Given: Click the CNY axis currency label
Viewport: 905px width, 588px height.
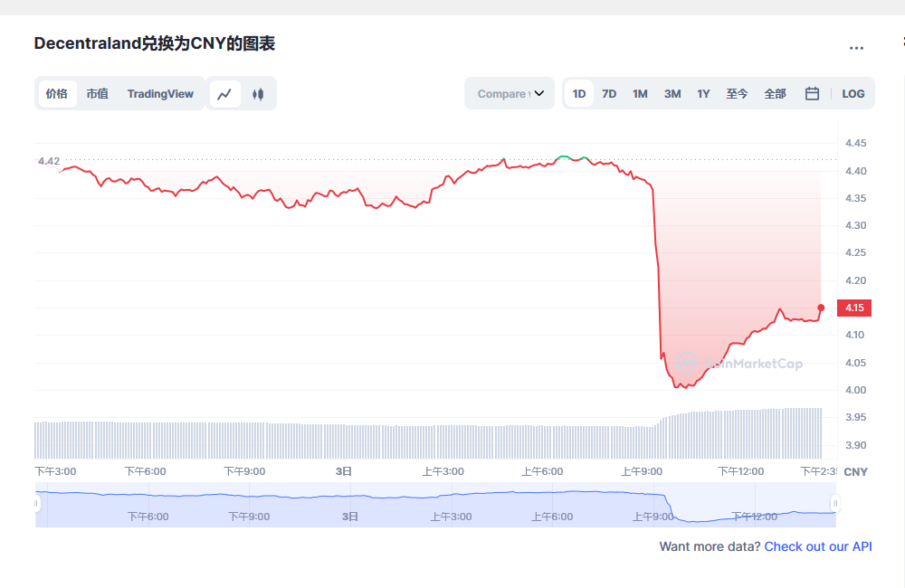Looking at the screenshot, I should click(x=855, y=471).
